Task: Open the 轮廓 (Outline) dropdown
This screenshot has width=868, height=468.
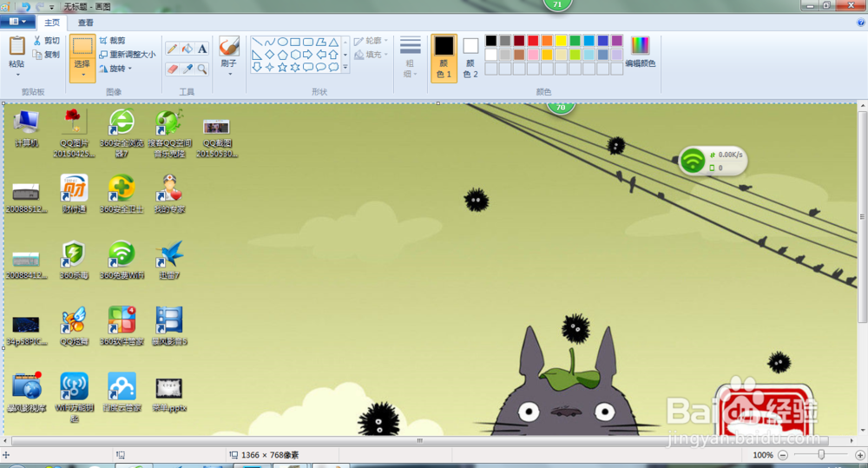Action: 371,41
